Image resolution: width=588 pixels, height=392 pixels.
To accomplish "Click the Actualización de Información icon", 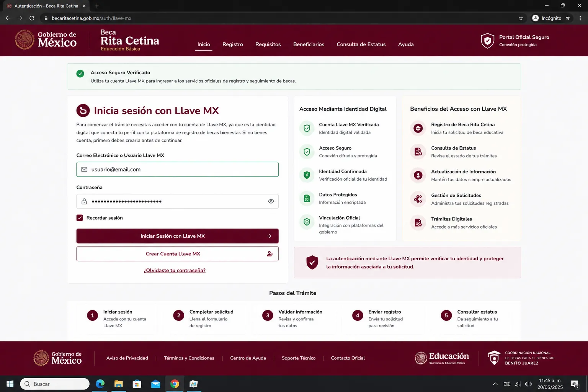I will coord(418,175).
